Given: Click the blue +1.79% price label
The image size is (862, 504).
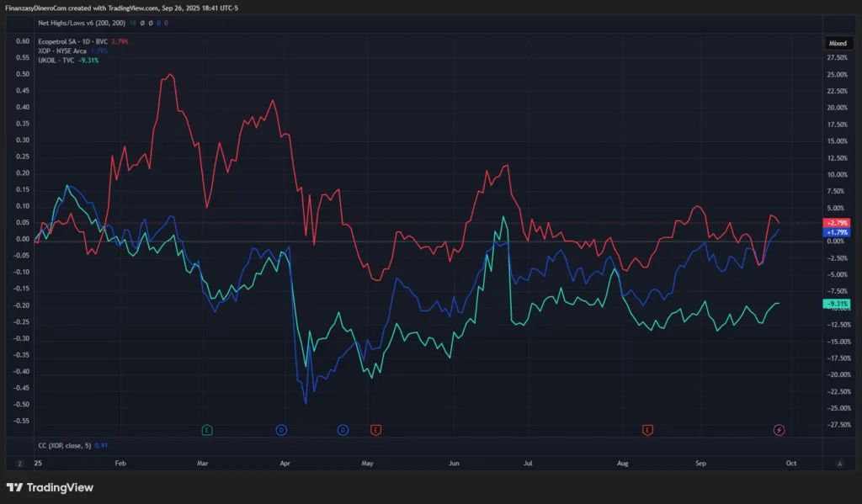Looking at the screenshot, I should pos(838,232).
